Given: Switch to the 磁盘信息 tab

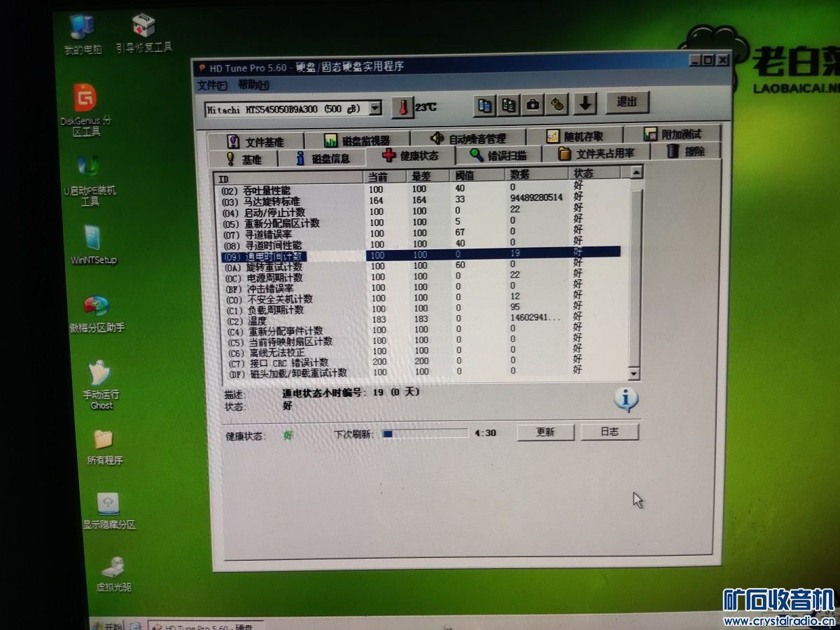Looking at the screenshot, I should pos(322,158).
